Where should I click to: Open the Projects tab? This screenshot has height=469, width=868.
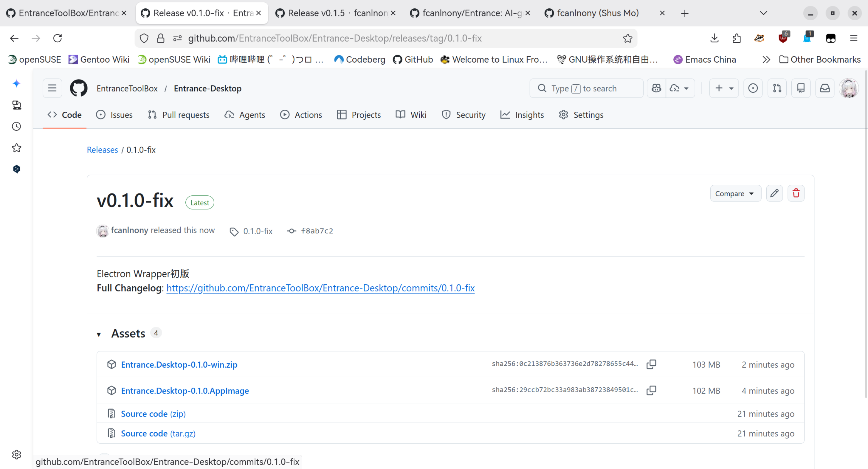(359, 115)
